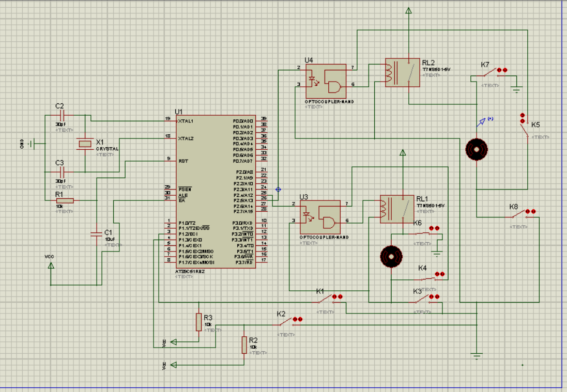567x392 pixels.
Task: Select the RL2 relay symbol
Action: (403, 72)
